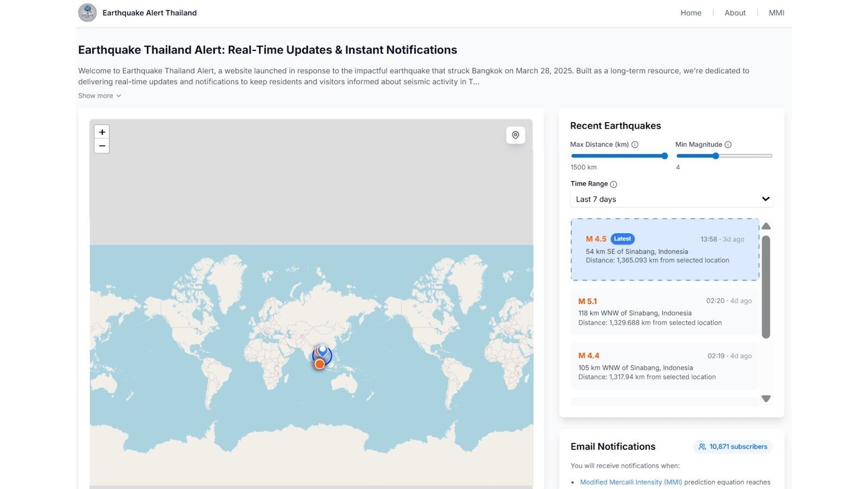Select the orange earthquake marker on the map
This screenshot has height=489, width=868.
320,364
